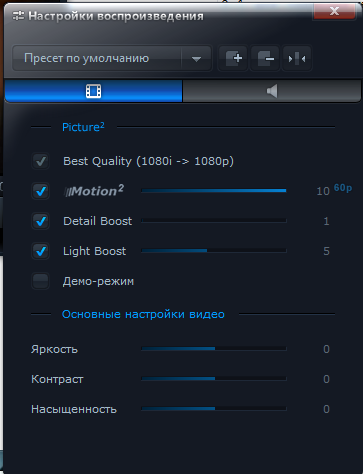Disable the Motion² checkbox
The width and height of the screenshot is (363, 474).
coord(41,191)
